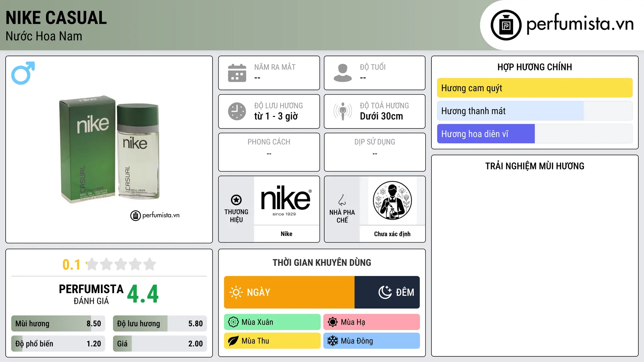Click the yellow Hương cam quýt accord bar
The image size is (644, 362).
coord(535,88)
